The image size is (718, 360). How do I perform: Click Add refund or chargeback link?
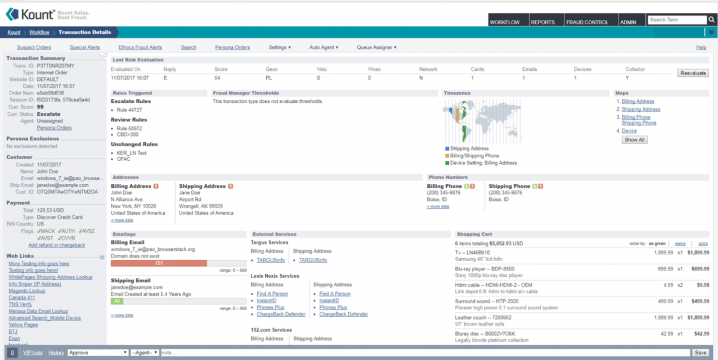pyautogui.click(x=57, y=245)
